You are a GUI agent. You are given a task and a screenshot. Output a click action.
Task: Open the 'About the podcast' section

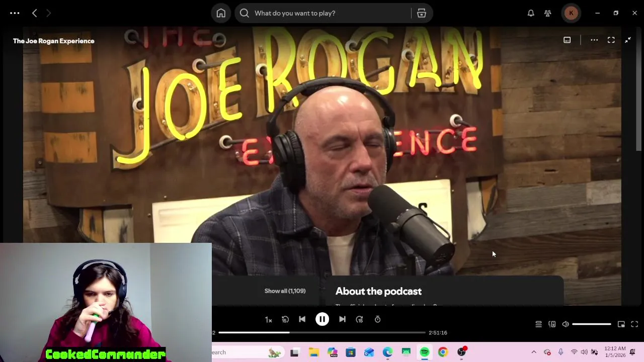[378, 291]
